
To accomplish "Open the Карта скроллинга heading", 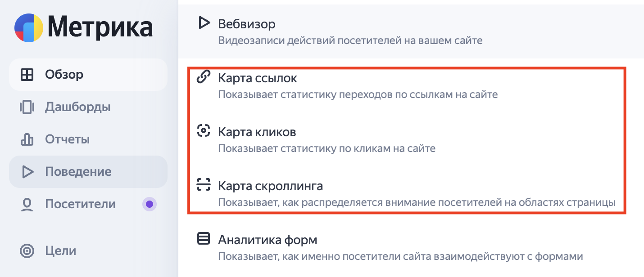I will 270,186.
